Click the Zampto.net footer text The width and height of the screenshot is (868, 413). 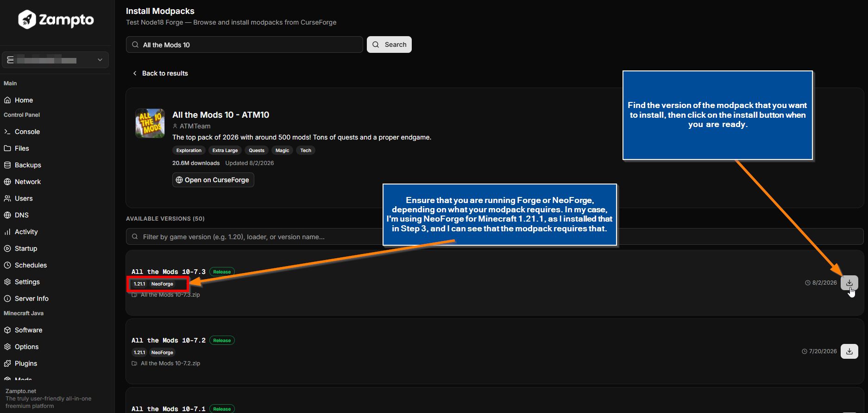[x=21, y=391]
